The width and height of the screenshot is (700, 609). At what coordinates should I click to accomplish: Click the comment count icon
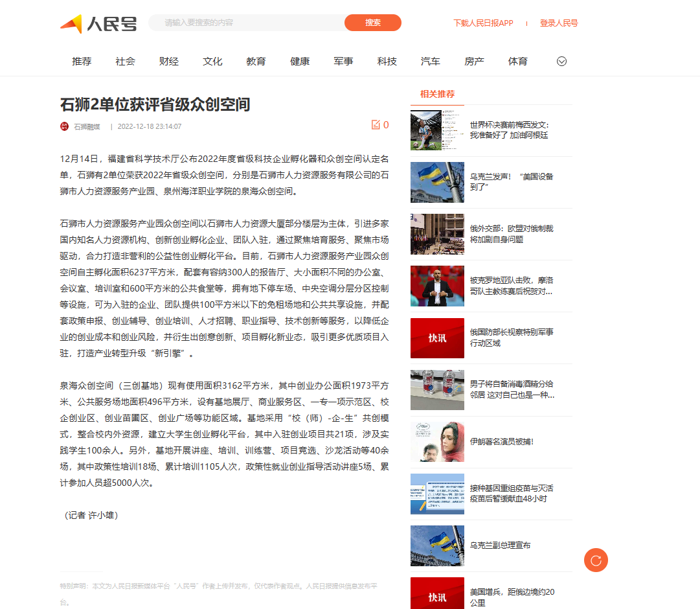(376, 125)
